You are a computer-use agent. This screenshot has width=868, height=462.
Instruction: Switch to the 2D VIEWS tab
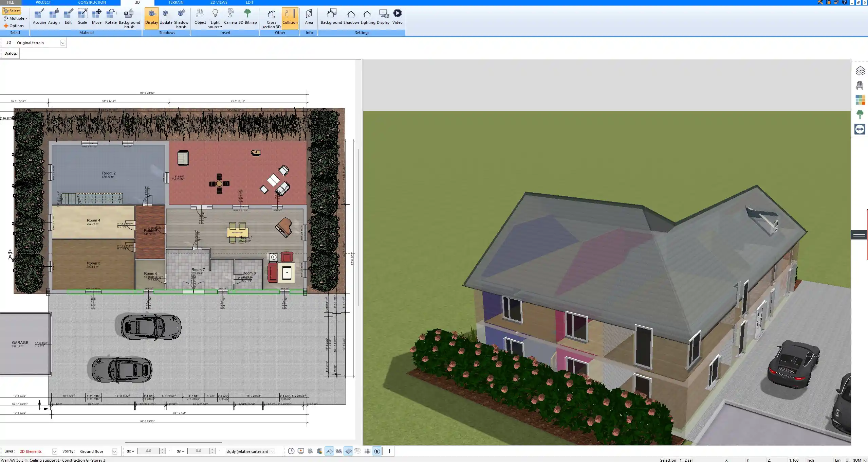(x=219, y=2)
